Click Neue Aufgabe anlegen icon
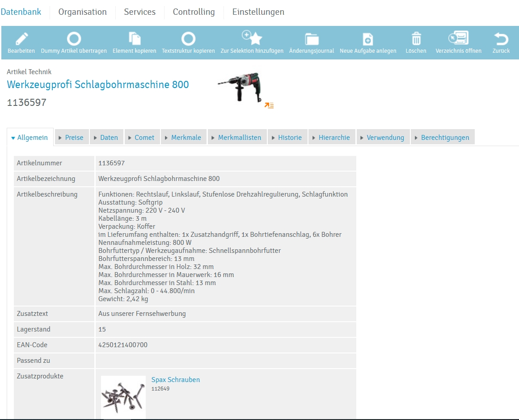The height and width of the screenshot is (420, 519). pos(368,39)
